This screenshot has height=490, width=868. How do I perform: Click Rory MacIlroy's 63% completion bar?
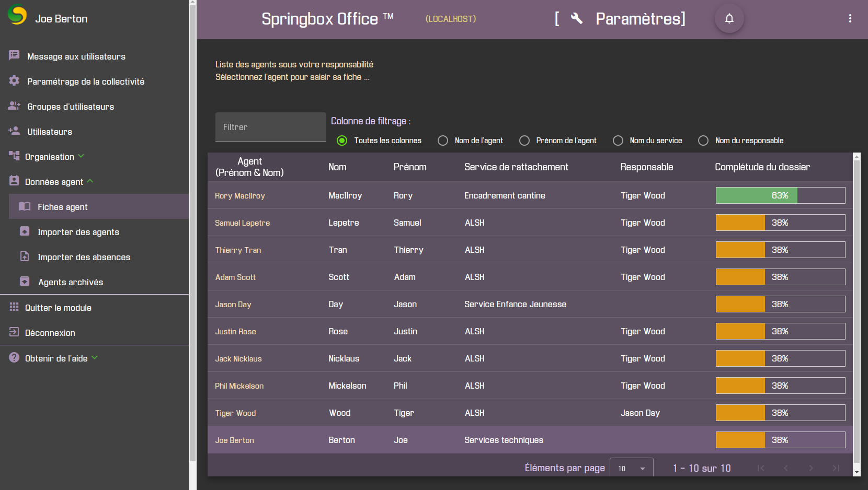(x=780, y=195)
